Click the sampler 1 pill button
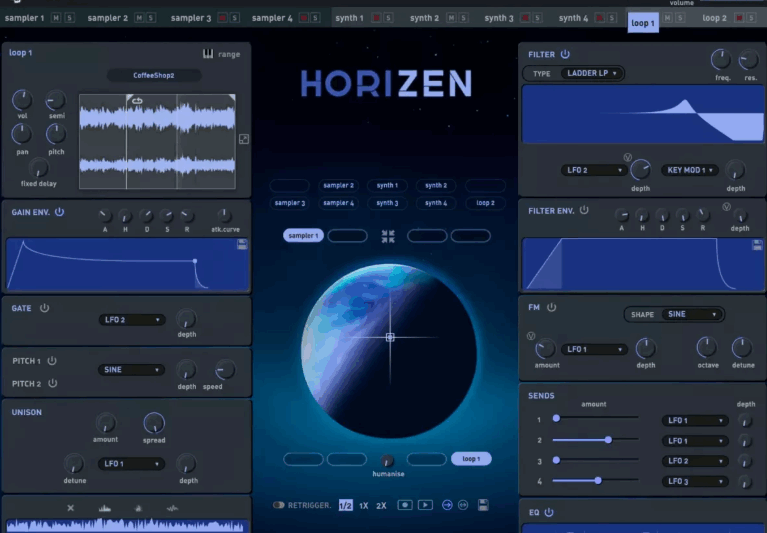The height and width of the screenshot is (533, 767). [x=303, y=236]
